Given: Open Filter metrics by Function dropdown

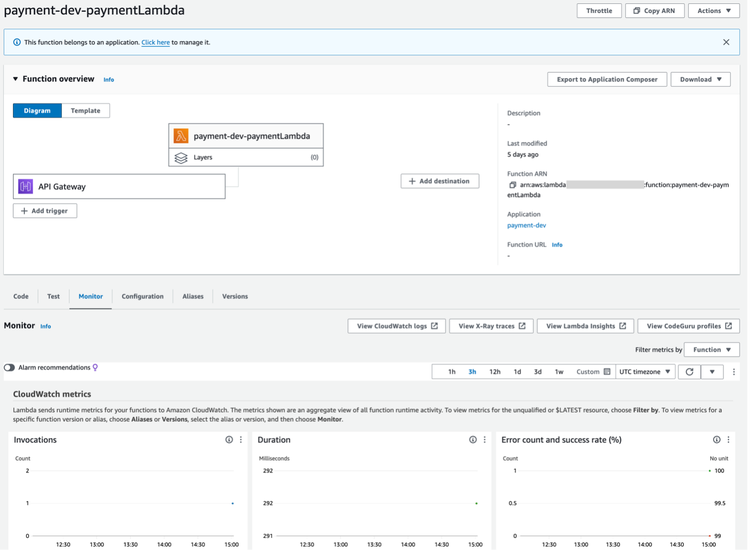Looking at the screenshot, I should 712,350.
